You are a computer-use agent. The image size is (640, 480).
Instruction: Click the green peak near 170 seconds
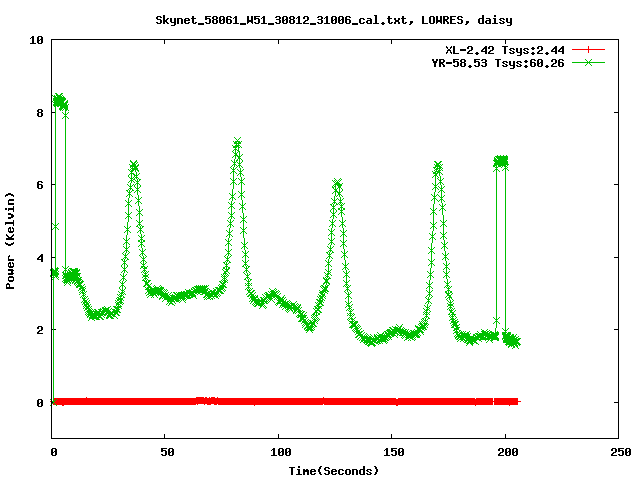click(438, 166)
